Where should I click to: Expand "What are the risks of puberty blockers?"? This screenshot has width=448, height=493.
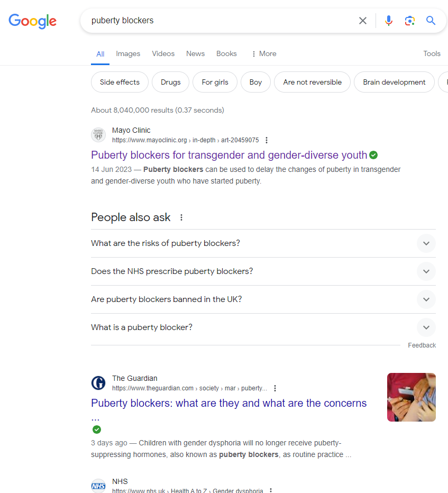[426, 243]
